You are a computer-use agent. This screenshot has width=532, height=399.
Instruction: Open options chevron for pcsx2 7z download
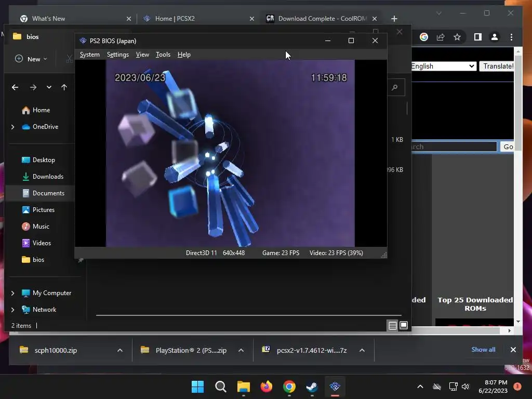[x=362, y=351]
